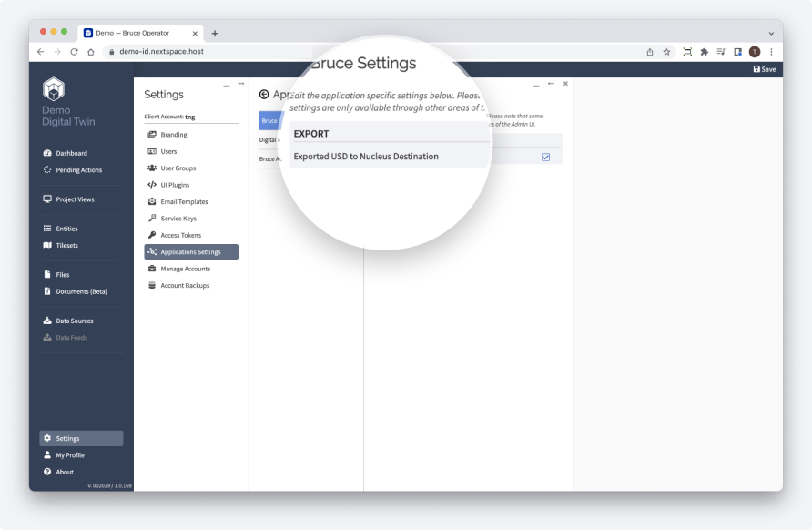Image resolution: width=812 pixels, height=530 pixels.
Task: Open the browser extensions puzzle icon
Action: click(x=705, y=52)
